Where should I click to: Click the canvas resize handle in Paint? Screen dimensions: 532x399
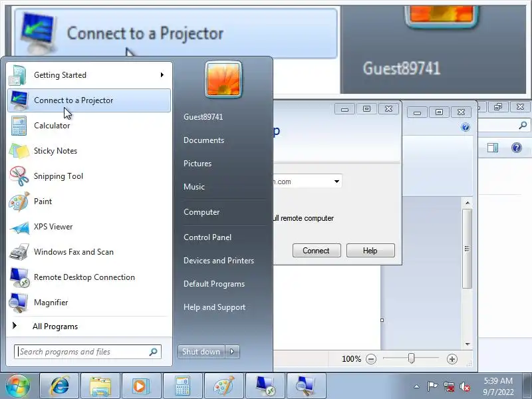382,320
